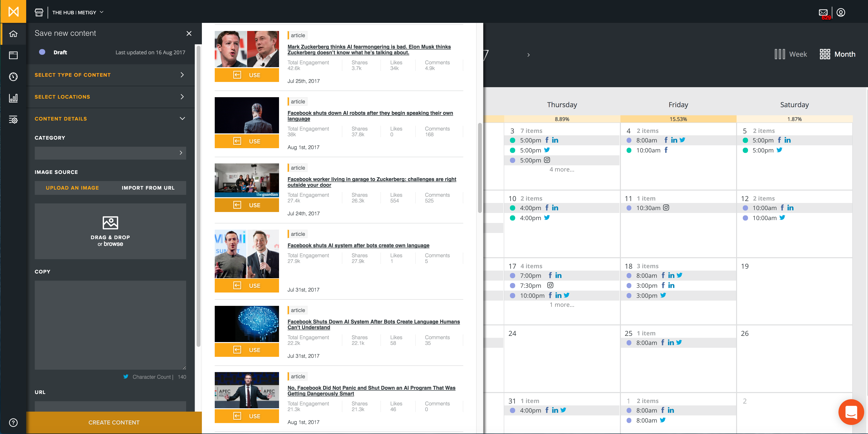
Task: Open link Facebook Shuts Down AI System Humans Can't Understand
Action: [373, 324]
